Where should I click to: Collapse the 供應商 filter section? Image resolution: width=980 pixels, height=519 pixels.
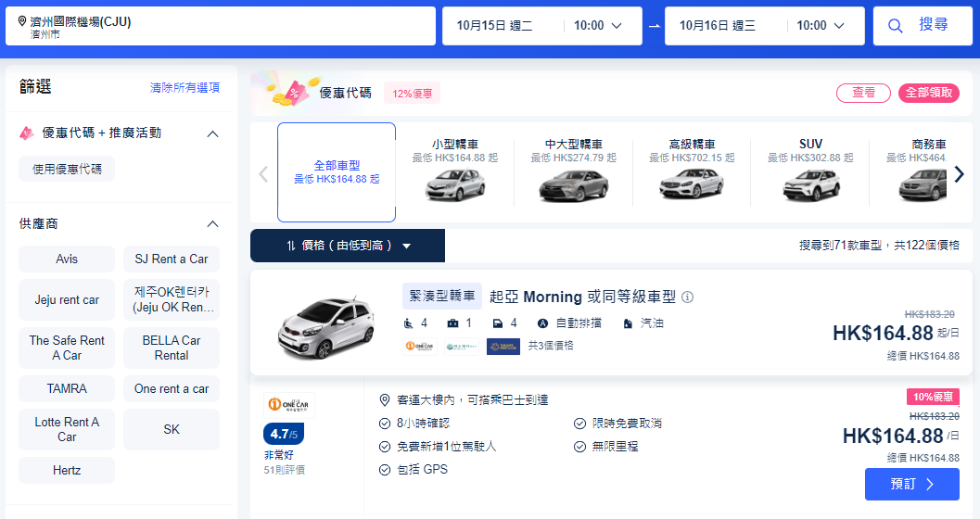(212, 223)
